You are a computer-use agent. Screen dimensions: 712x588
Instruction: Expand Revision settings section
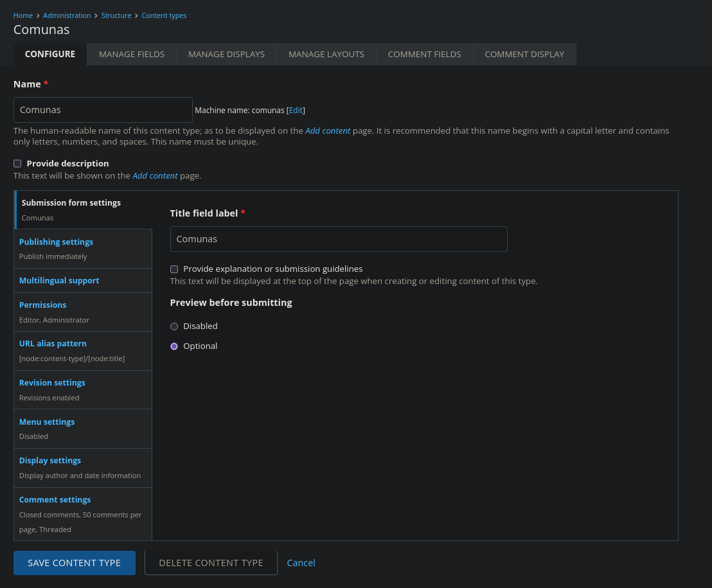click(52, 383)
